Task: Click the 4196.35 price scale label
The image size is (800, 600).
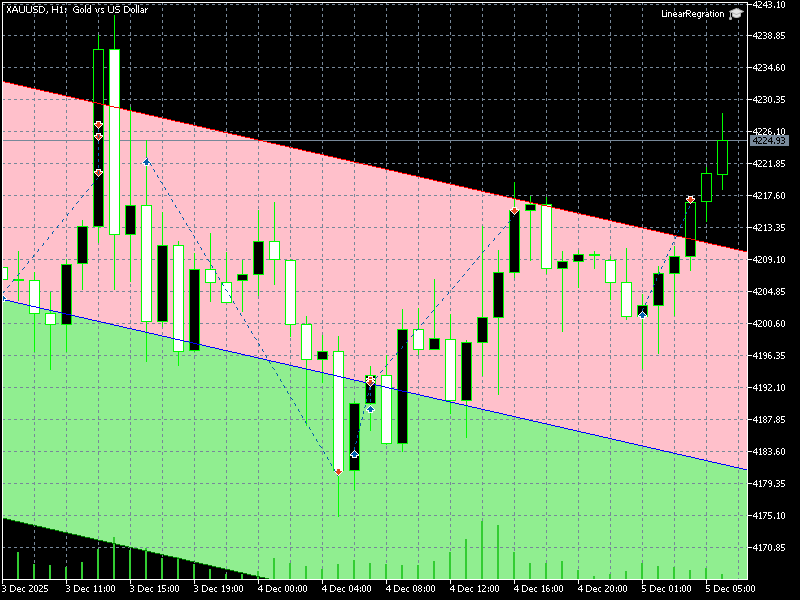Action: tap(769, 356)
